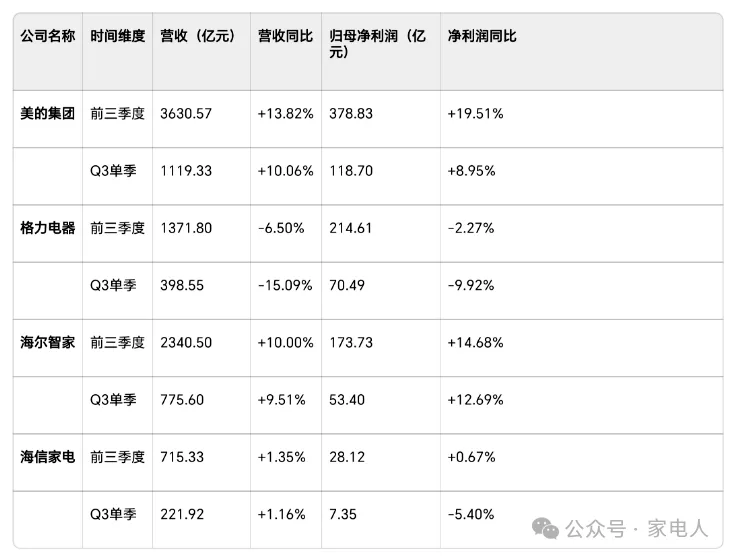
Task: Click the 海尔智家 company cell
Action: [x=48, y=342]
